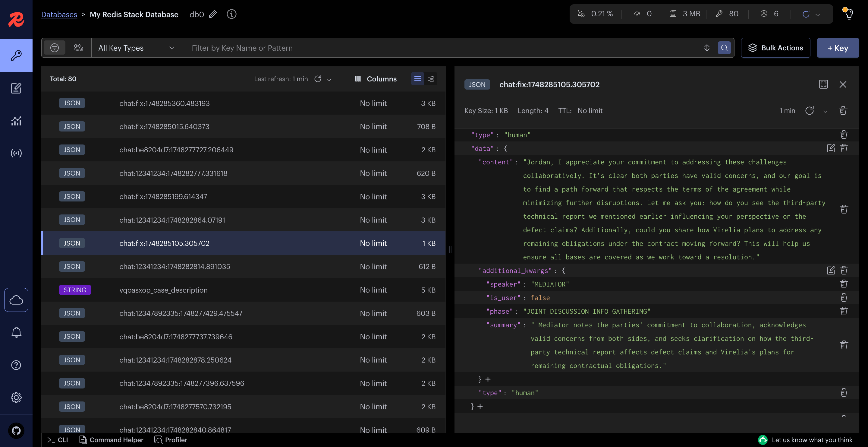Click the + Key button

click(x=838, y=48)
